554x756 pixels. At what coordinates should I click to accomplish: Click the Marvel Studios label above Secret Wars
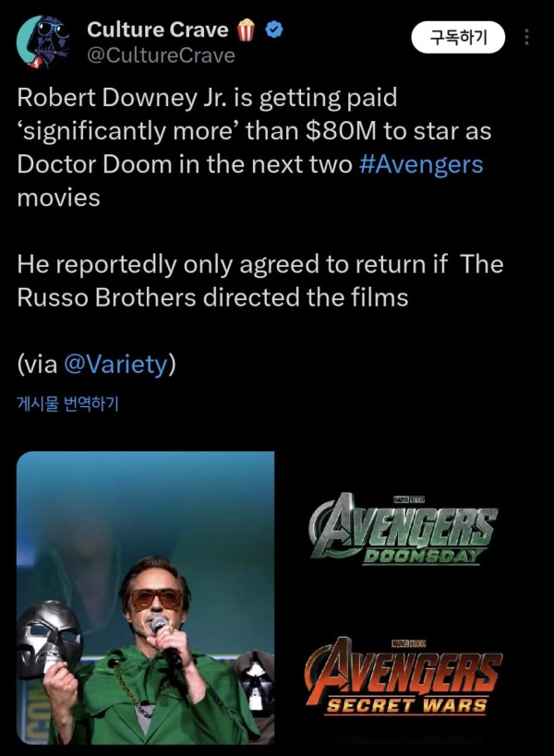(x=408, y=643)
